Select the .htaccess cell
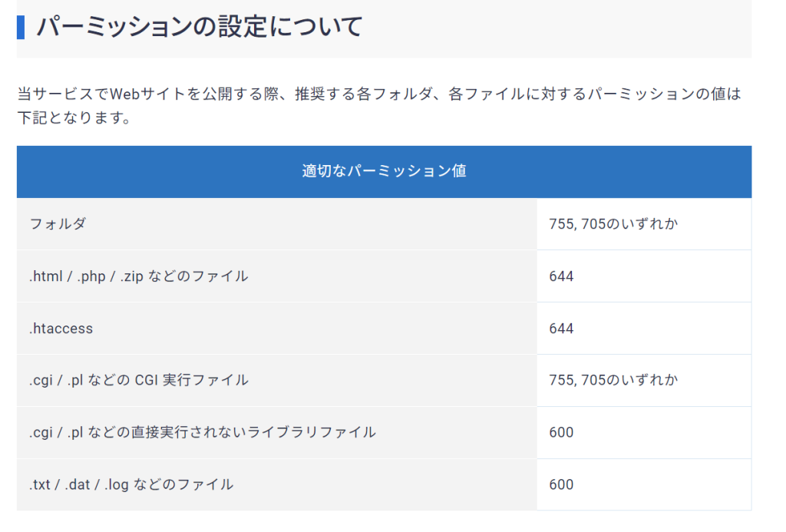Screen dimensions: 786x532 tap(276, 328)
